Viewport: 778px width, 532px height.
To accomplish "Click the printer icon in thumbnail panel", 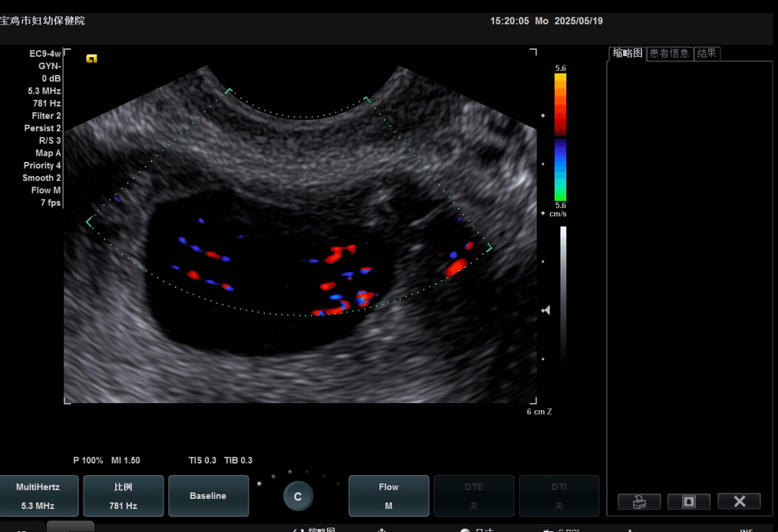I will [x=638, y=502].
